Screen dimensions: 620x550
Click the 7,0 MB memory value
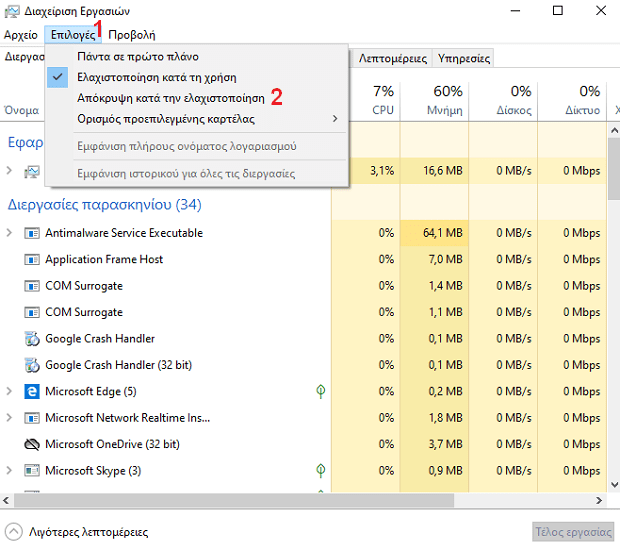coord(446,259)
